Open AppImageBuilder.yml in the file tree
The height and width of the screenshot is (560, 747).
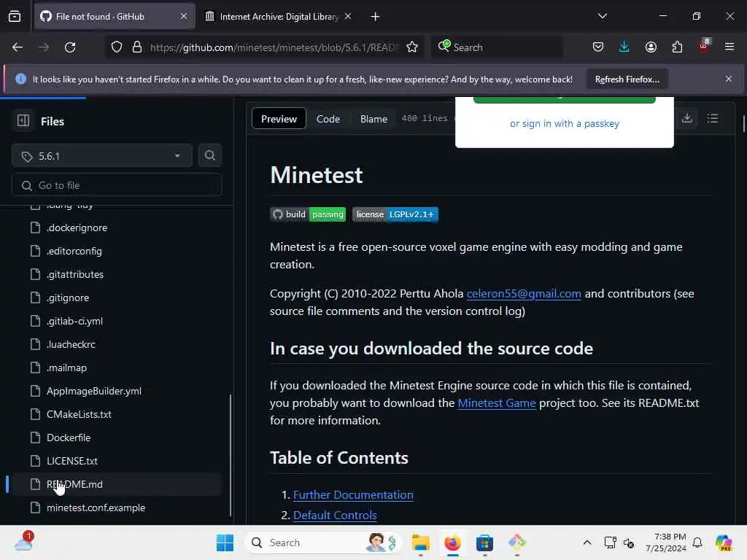(x=94, y=391)
